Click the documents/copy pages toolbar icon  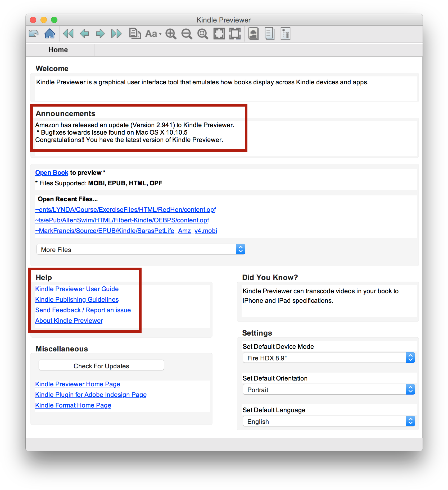135,34
